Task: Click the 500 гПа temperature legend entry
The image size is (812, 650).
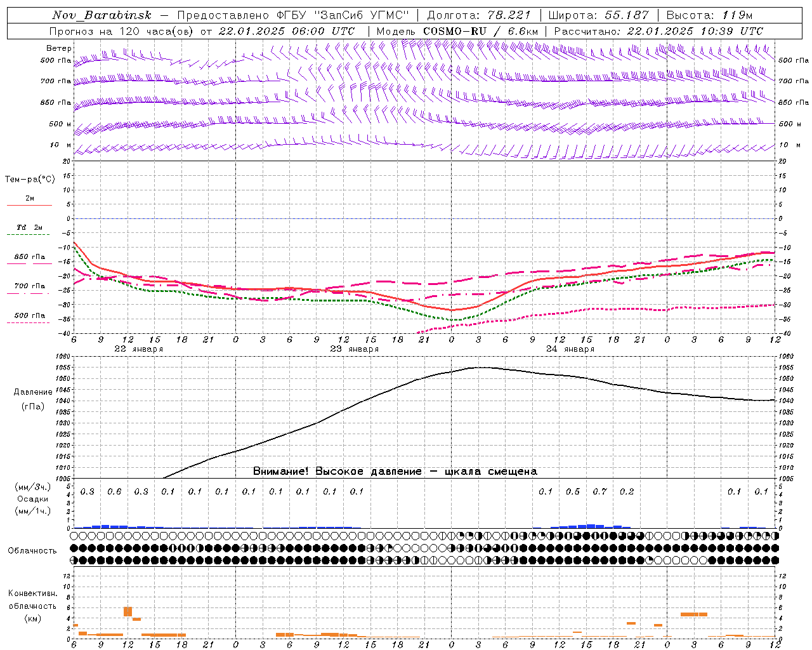Action: click(x=29, y=317)
